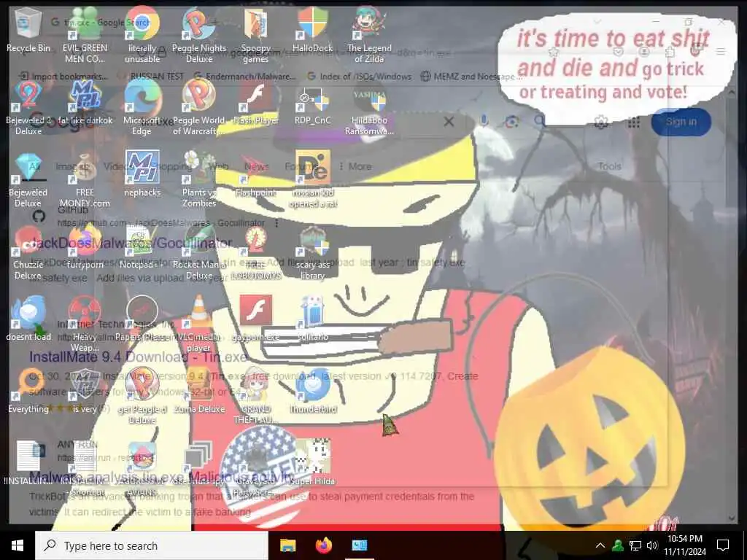
Task: Open the Spoopy games folder icon
Action: [256, 36]
